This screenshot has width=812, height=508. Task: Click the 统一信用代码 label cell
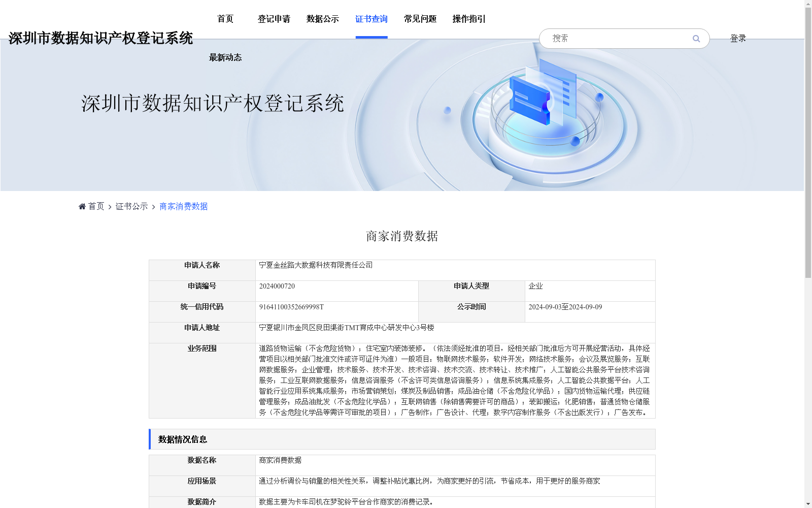[x=202, y=312]
